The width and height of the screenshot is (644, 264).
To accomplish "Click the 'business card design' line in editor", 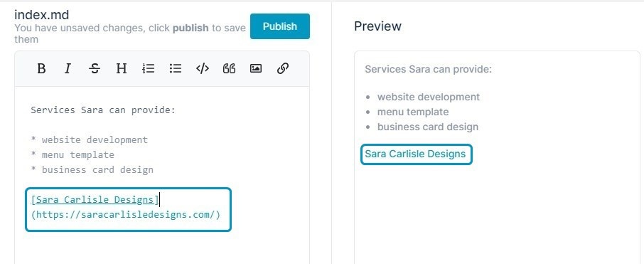I will pos(92,170).
